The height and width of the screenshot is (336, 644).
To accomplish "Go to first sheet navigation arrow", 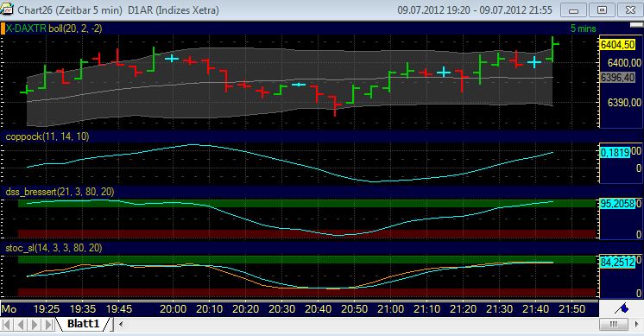I will [x=7, y=325].
